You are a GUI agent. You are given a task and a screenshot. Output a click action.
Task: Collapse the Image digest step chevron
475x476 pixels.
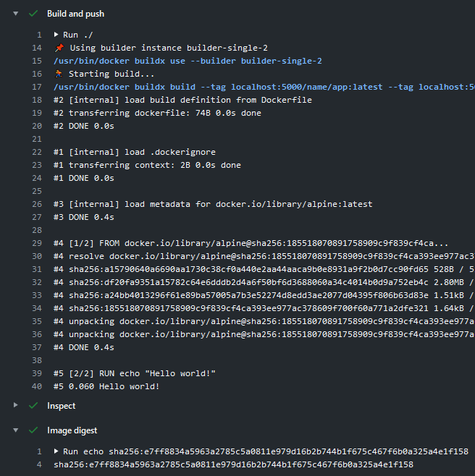16,430
